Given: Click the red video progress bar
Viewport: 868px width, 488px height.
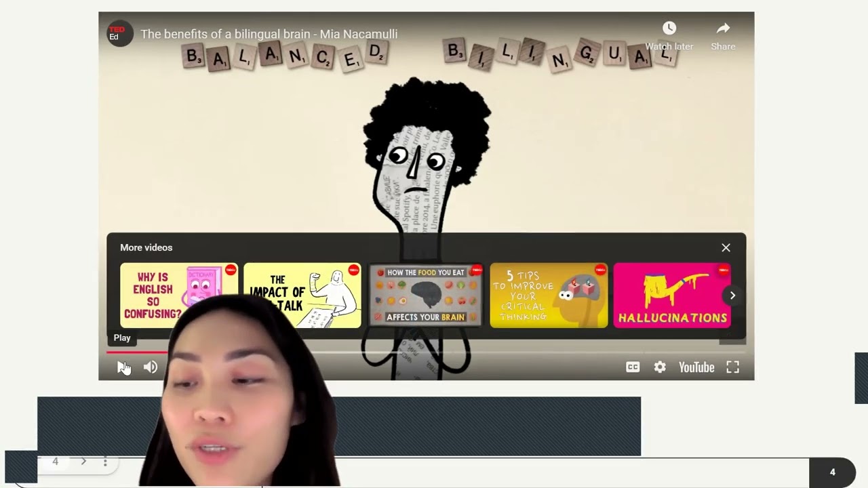Looking at the screenshot, I should coord(138,352).
